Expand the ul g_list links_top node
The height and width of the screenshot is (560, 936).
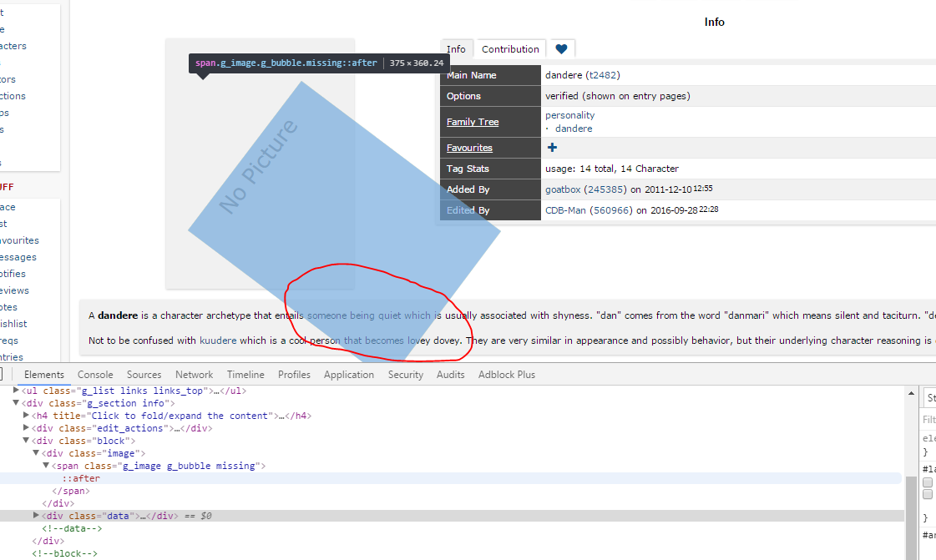[17, 391]
